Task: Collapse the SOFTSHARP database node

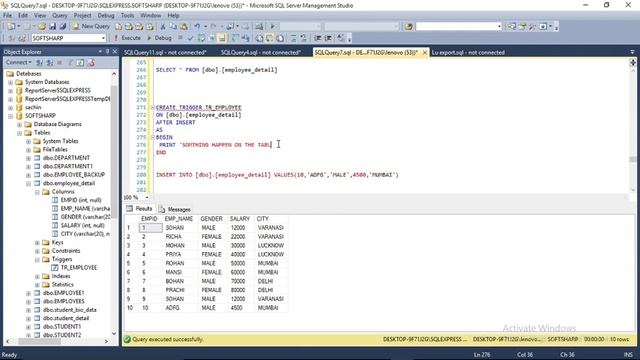Action: click(11, 116)
